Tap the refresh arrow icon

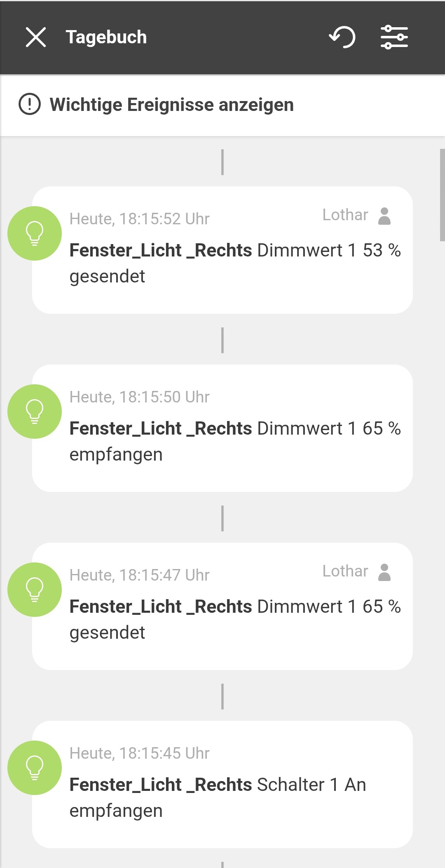(342, 37)
